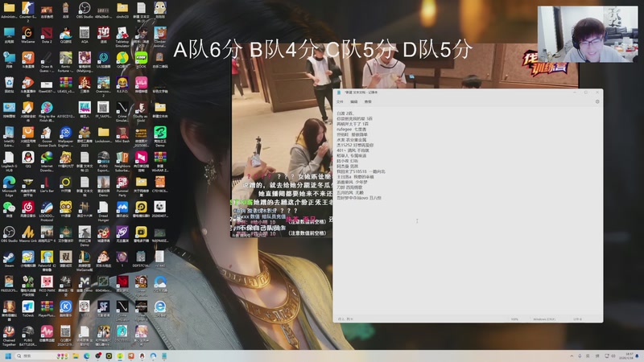Viewport: 644px width, 362px height.
Task: Select the Maono Link desktop icon
Action: coord(28,235)
